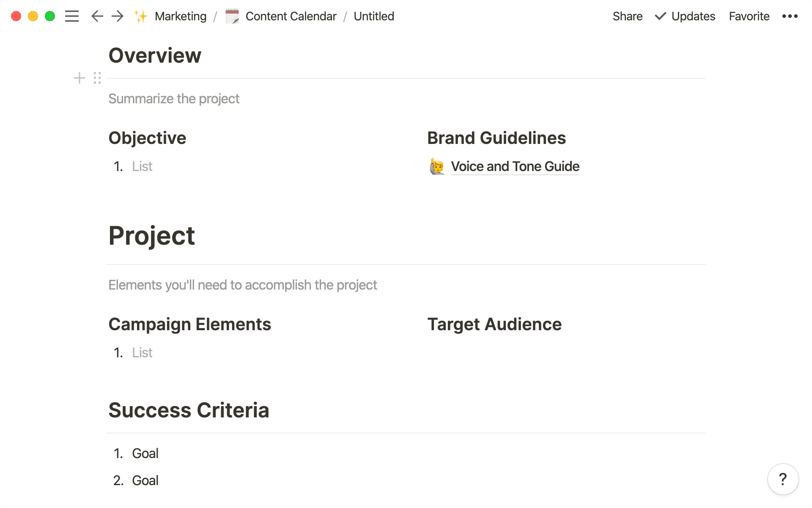
Task: Navigate back using the left arrow icon
Action: [97, 16]
